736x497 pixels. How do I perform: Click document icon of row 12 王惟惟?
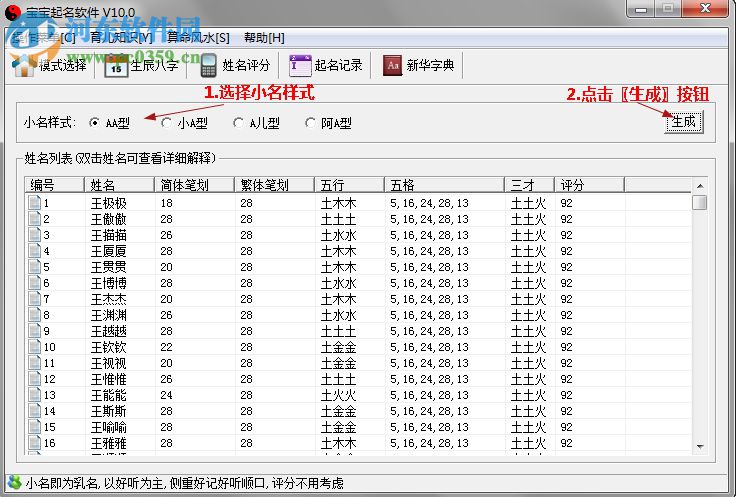pyautogui.click(x=34, y=379)
